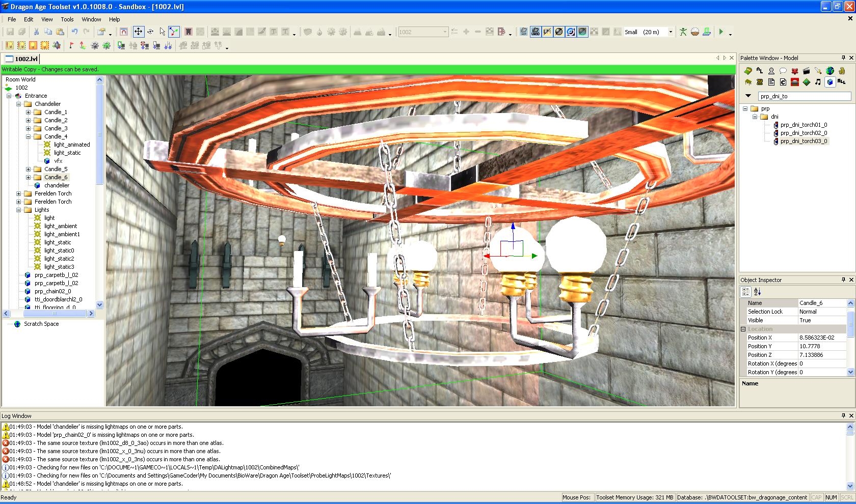Collapse the Chandelier folder node
856x504 pixels.
pyautogui.click(x=19, y=104)
